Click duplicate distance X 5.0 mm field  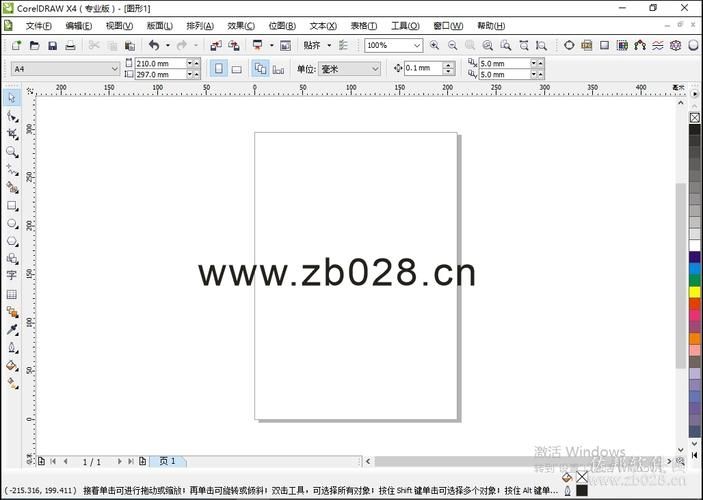pyautogui.click(x=504, y=63)
